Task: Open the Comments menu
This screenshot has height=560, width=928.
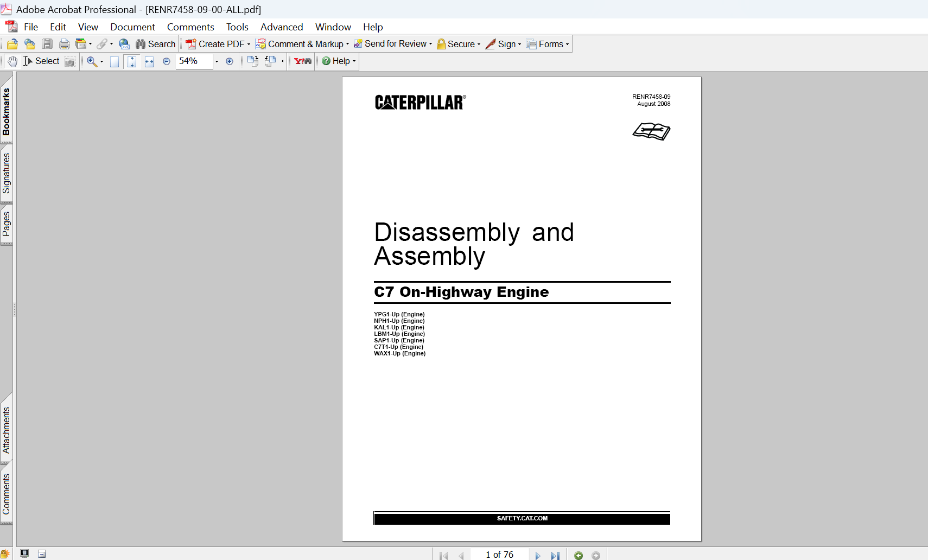Action: click(190, 27)
